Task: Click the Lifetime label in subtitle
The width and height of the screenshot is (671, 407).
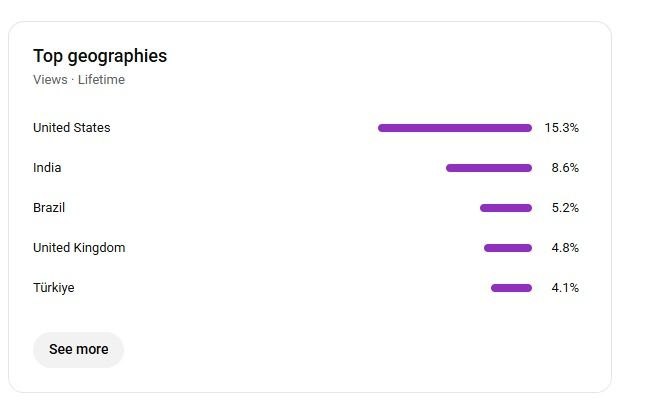Action: coord(101,80)
